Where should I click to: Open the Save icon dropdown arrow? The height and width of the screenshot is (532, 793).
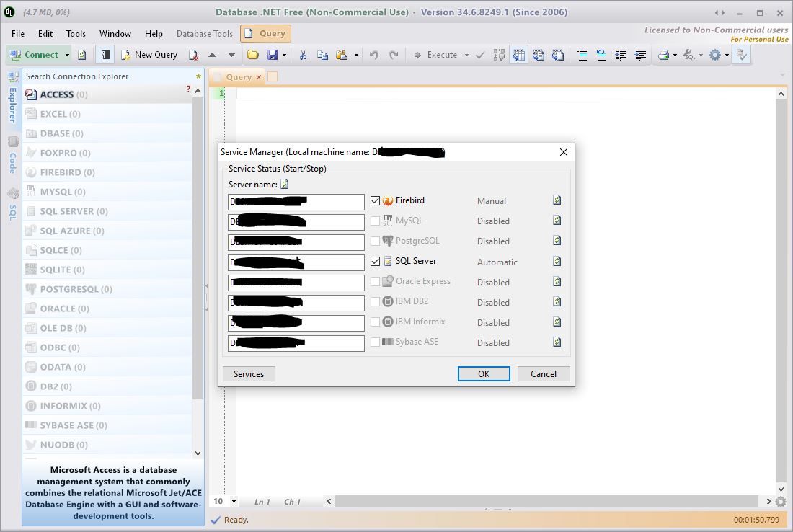pos(284,55)
